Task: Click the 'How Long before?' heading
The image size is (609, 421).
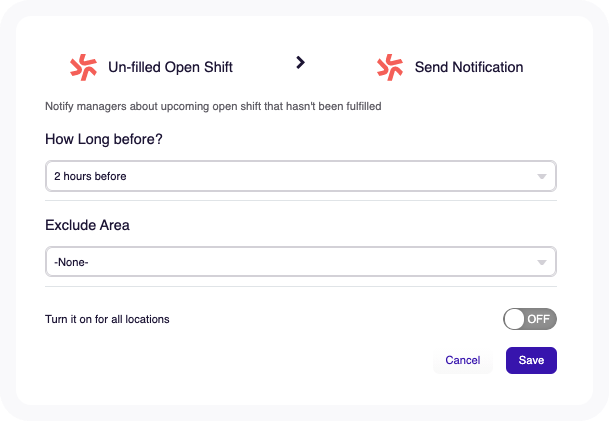Action: [104, 139]
